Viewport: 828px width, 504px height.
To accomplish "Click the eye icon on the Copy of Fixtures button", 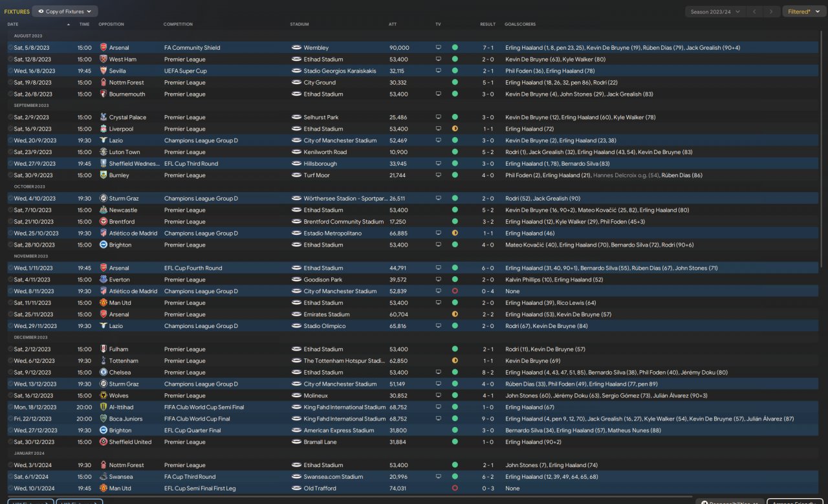I will pos(41,12).
